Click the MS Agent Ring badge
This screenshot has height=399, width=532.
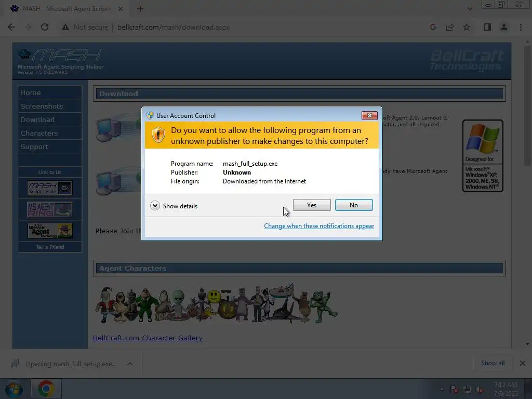coord(50,209)
